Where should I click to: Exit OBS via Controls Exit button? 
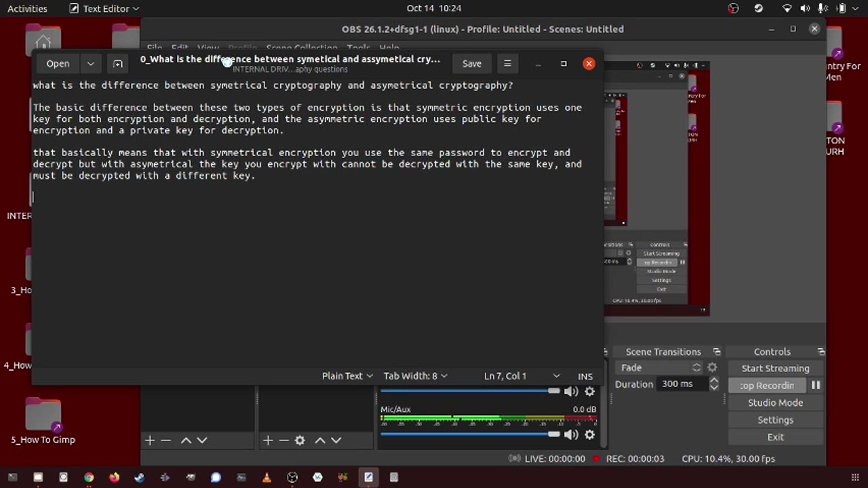click(x=775, y=437)
